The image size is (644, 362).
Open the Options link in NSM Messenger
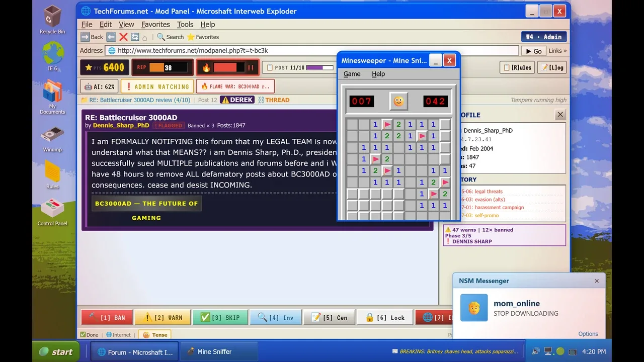point(588,334)
